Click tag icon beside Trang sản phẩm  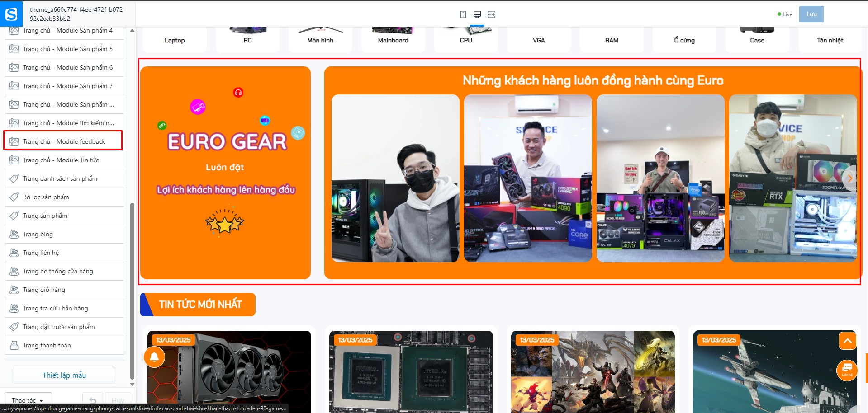tap(14, 216)
